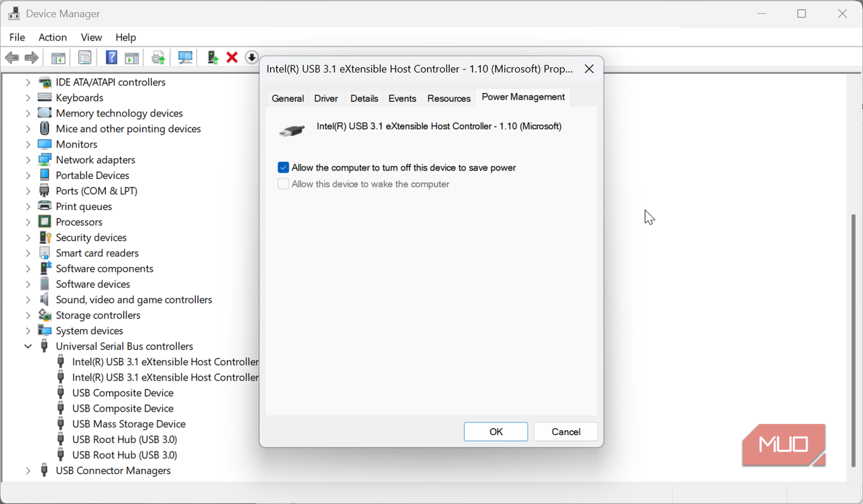863x504 pixels.
Task: Click the Storage controllers icon
Action: (44, 315)
